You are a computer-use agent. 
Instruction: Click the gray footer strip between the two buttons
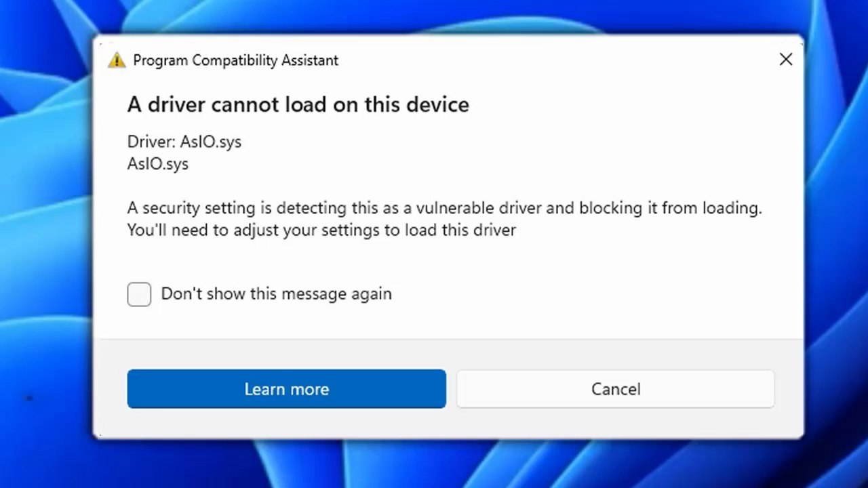(451, 389)
